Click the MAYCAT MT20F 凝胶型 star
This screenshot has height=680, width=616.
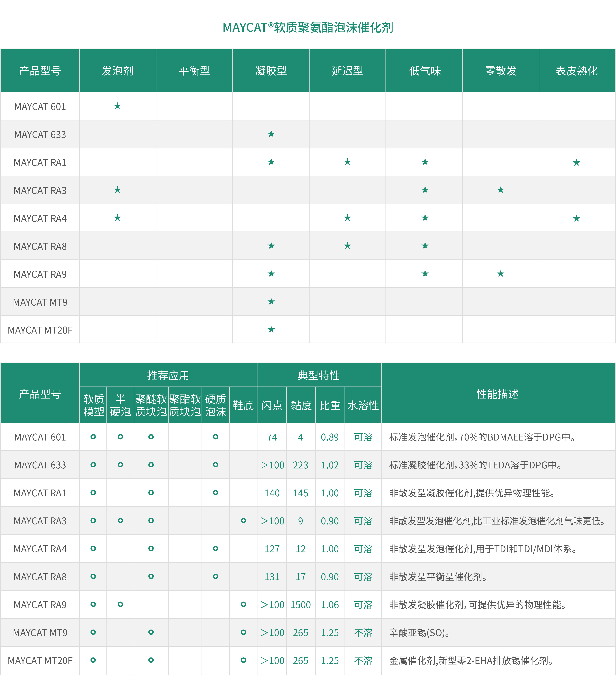coord(271,330)
